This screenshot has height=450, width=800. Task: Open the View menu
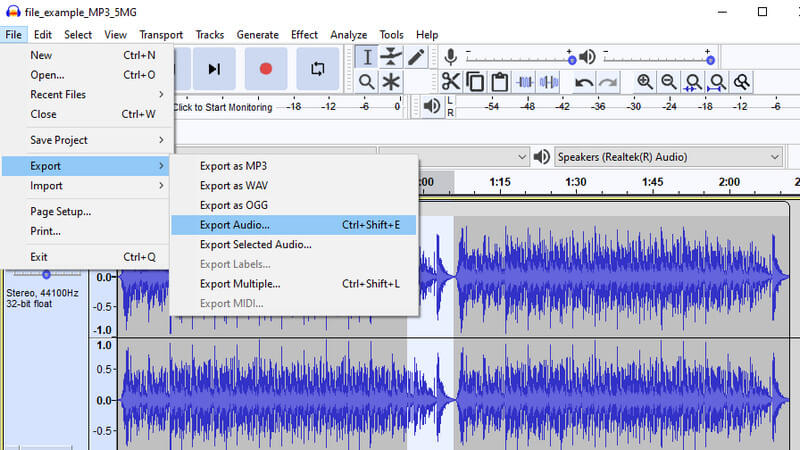click(x=115, y=35)
